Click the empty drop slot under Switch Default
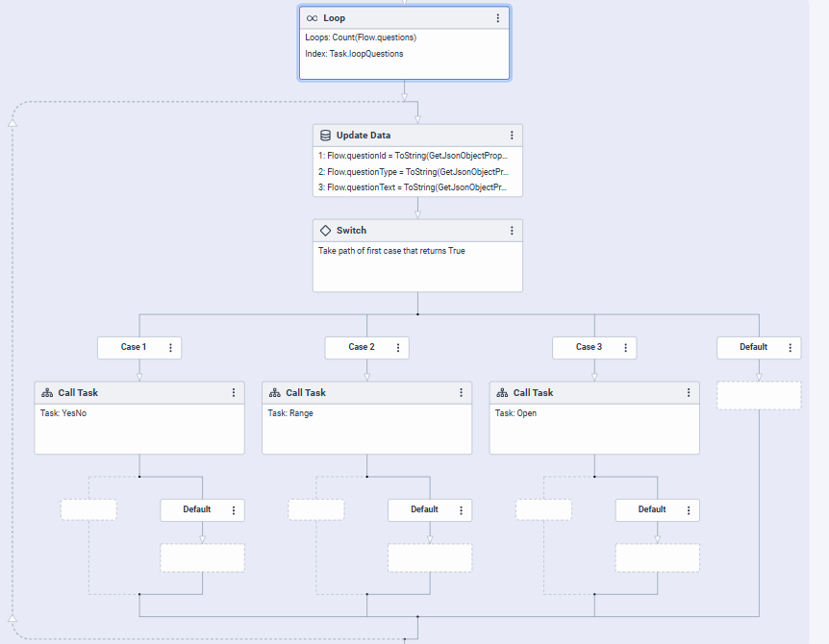 [759, 396]
